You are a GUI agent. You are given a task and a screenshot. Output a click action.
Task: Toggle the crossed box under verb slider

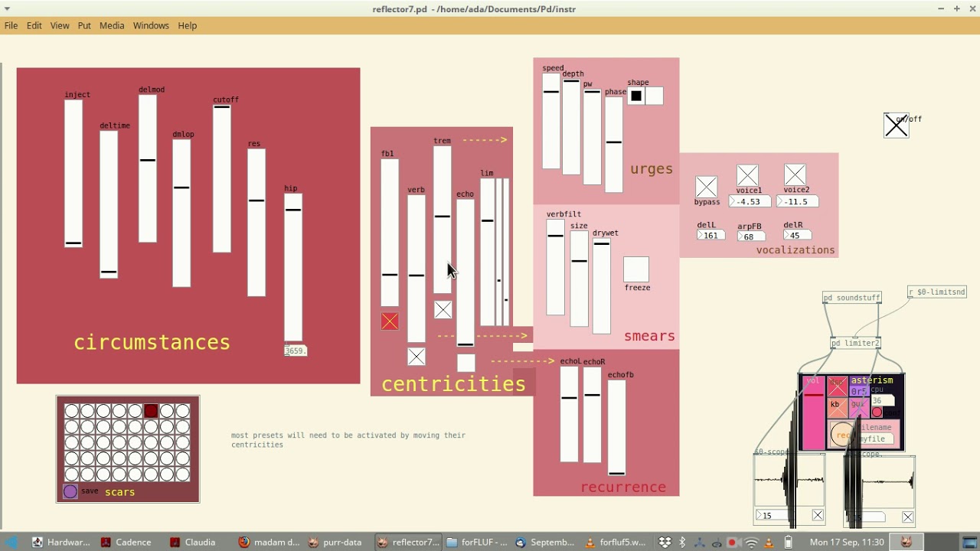click(416, 357)
